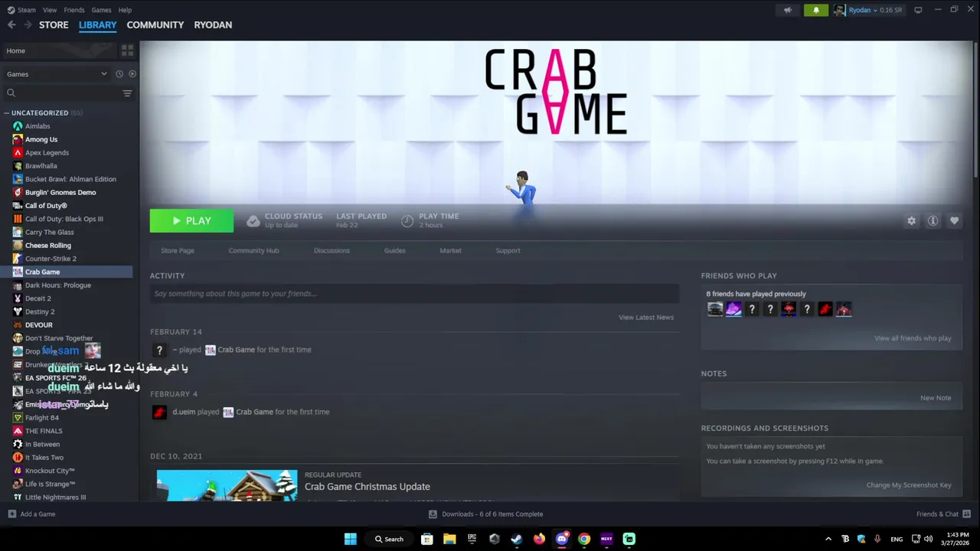Image resolution: width=980 pixels, height=551 pixels.
Task: Go to the COMMUNITY section
Action: (155, 24)
